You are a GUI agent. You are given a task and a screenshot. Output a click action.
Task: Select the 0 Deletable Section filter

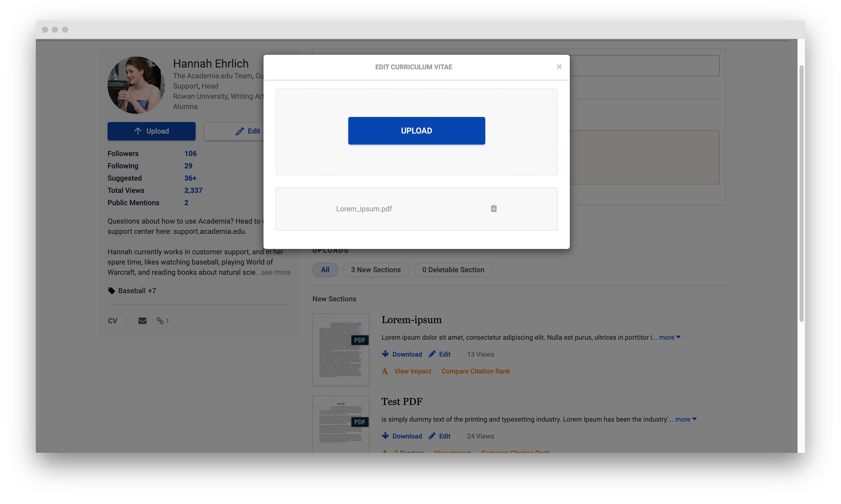(453, 270)
